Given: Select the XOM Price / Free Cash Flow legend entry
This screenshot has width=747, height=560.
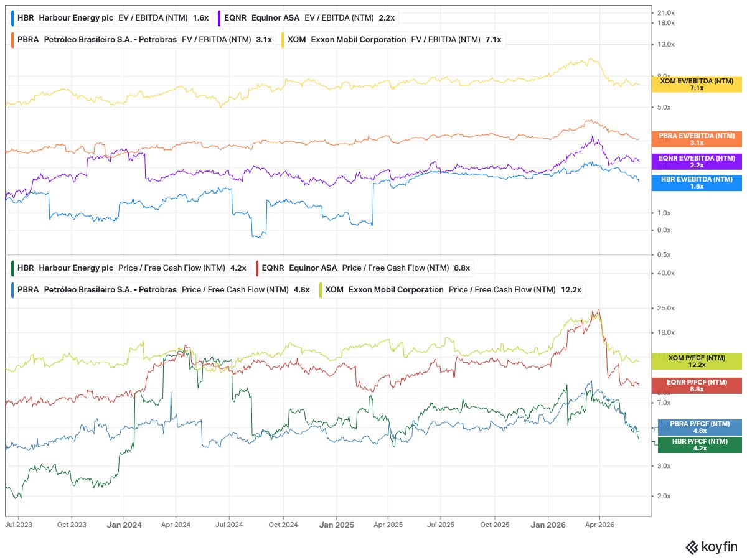Looking at the screenshot, I should point(451,289).
